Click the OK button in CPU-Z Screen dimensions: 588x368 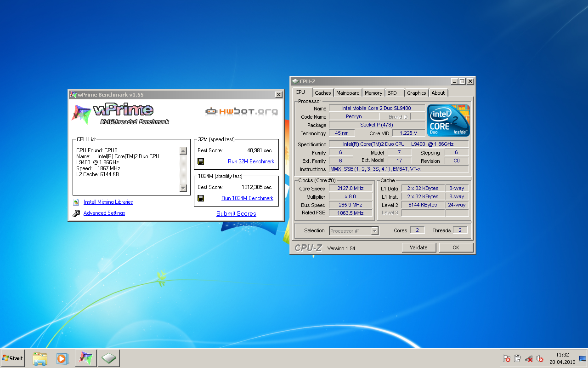[456, 247]
